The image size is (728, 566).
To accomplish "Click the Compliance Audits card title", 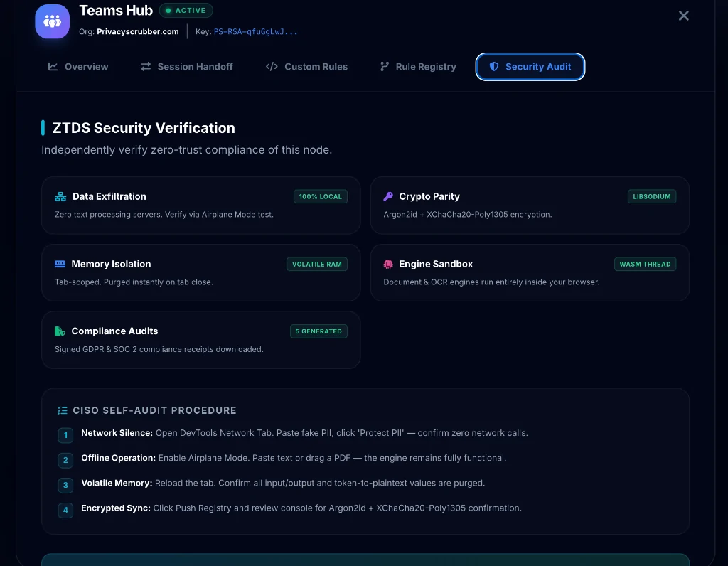I will pos(114,331).
